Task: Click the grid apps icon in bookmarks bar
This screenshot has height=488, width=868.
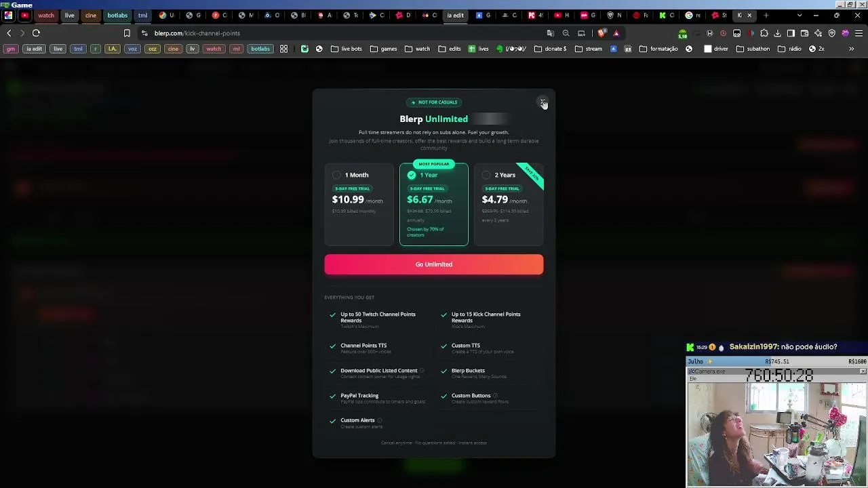Action: pos(283,49)
